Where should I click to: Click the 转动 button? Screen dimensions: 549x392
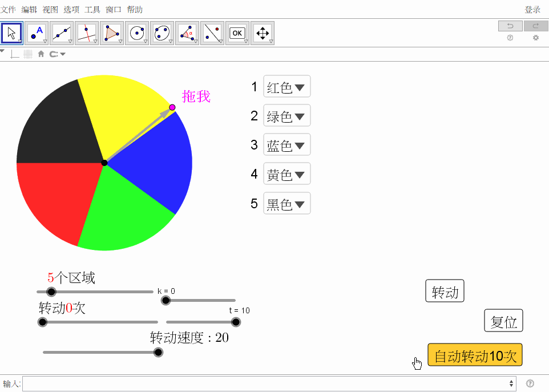tap(445, 291)
